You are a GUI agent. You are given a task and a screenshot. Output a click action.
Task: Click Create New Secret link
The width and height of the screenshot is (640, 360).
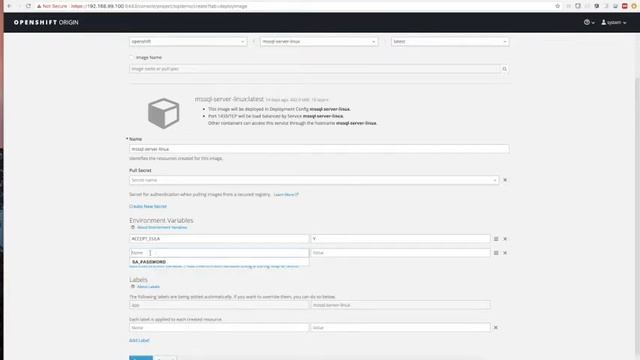148,206
